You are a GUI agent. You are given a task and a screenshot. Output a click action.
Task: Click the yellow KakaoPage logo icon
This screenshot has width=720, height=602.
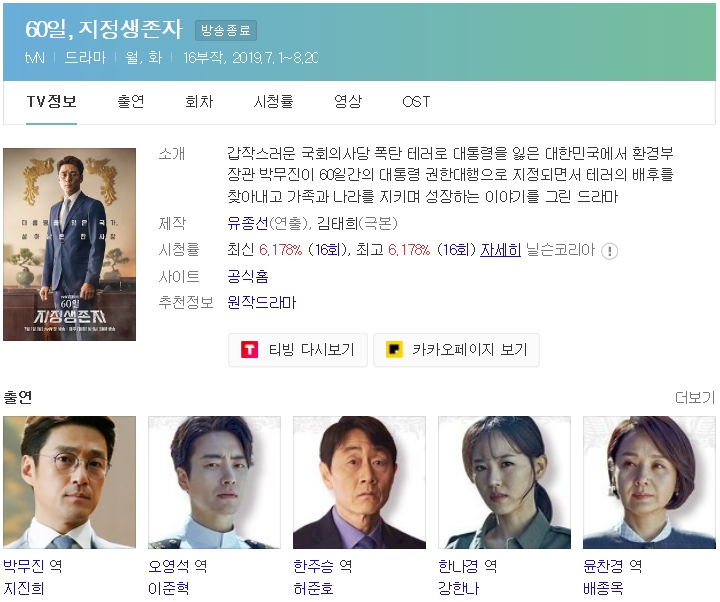coord(394,349)
